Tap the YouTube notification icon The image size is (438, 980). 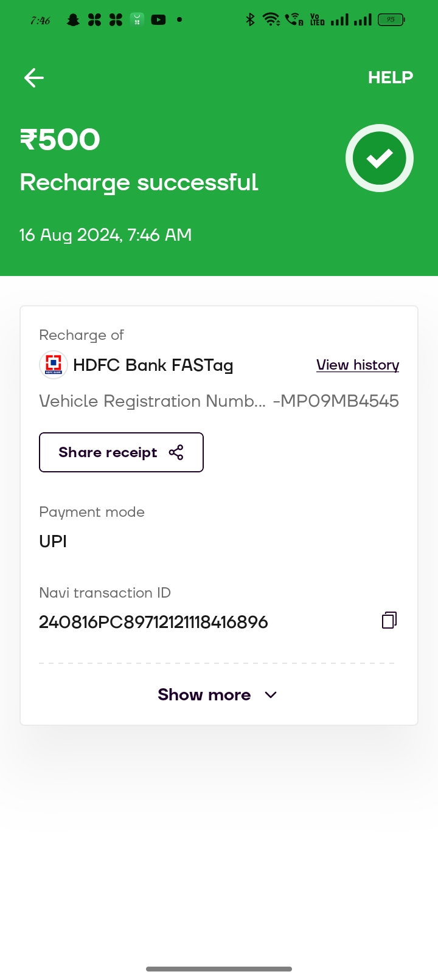(x=158, y=20)
